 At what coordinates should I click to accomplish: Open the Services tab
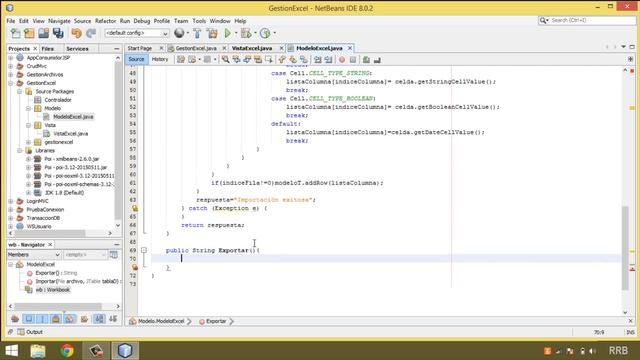(77, 49)
